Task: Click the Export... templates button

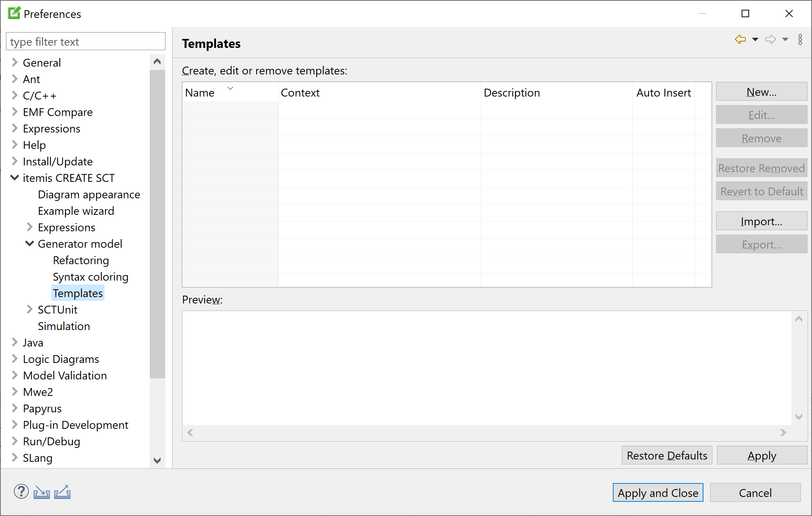Action: click(761, 244)
